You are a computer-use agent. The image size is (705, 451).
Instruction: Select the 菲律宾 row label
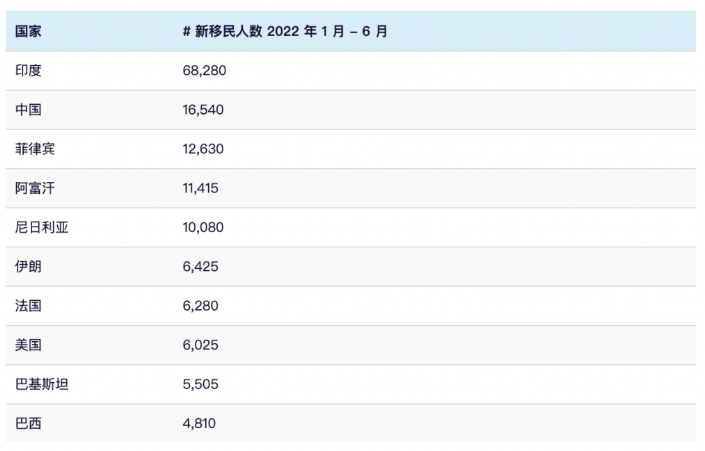tap(35, 149)
